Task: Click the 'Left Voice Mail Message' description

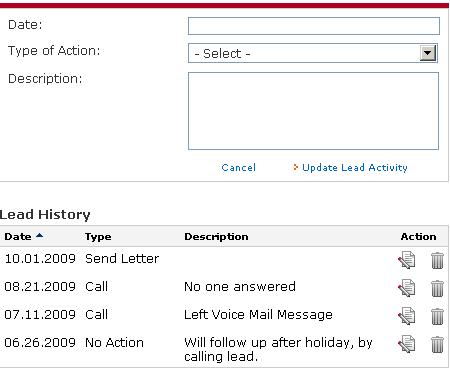Action: click(258, 315)
